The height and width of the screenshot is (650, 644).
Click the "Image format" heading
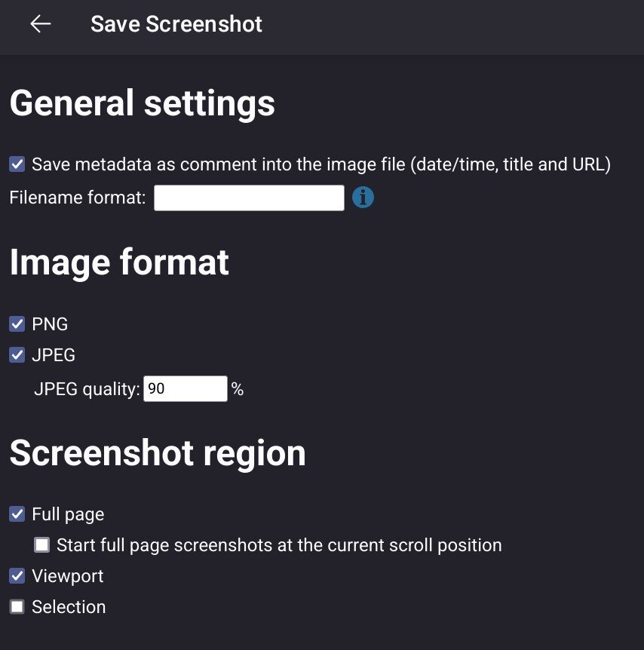pyautogui.click(x=119, y=262)
